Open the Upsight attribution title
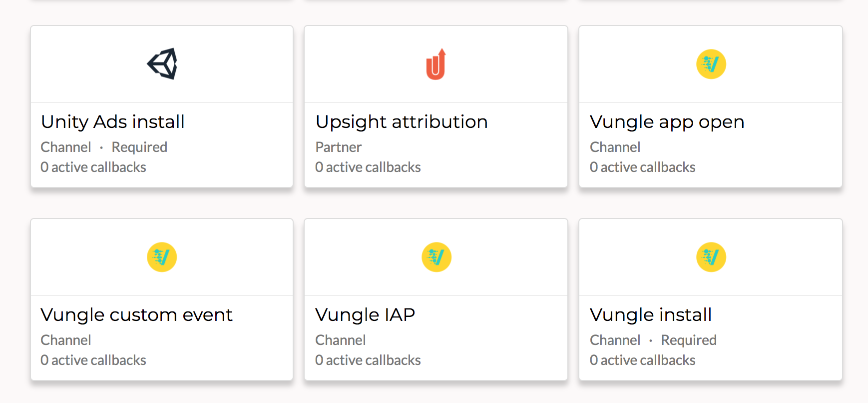Viewport: 868px width, 403px height. tap(402, 122)
